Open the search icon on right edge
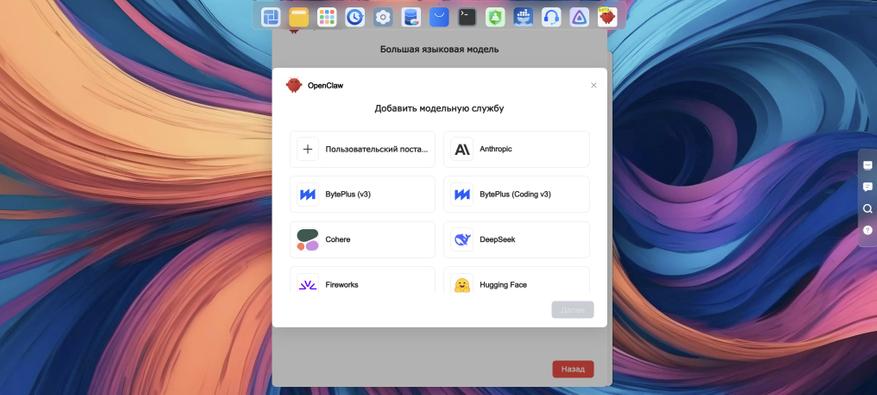 (x=867, y=209)
